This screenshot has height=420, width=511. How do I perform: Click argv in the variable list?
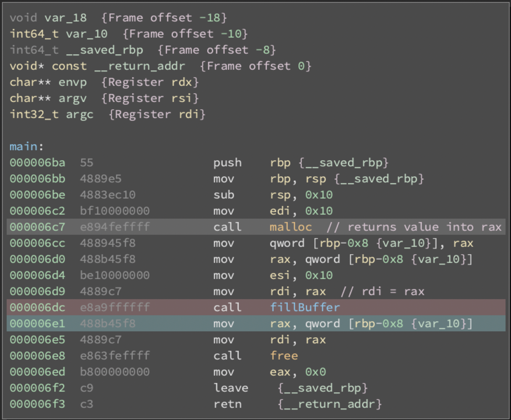[x=72, y=98]
